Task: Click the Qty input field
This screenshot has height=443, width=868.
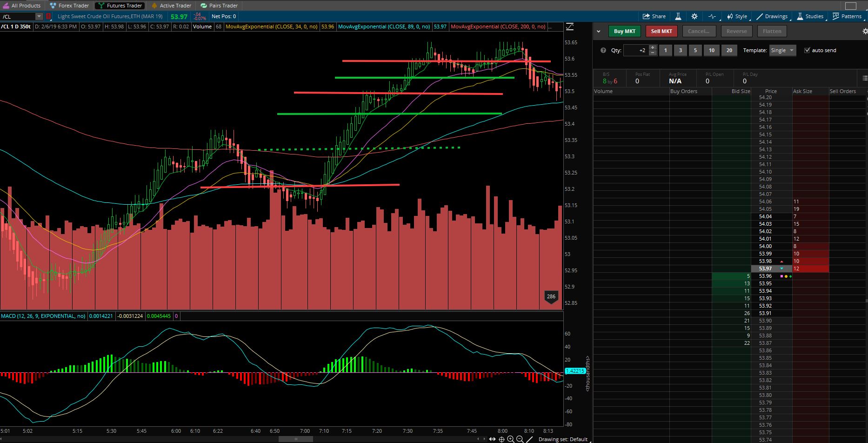Action: (636, 50)
